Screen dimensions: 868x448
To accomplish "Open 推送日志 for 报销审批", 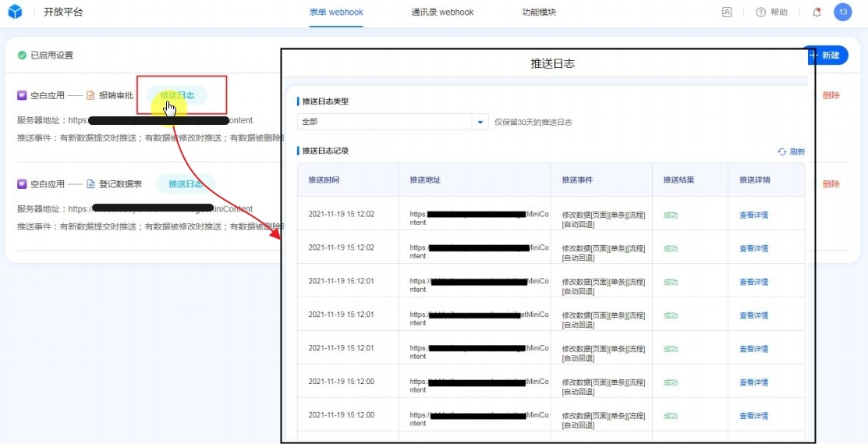I will 177,95.
